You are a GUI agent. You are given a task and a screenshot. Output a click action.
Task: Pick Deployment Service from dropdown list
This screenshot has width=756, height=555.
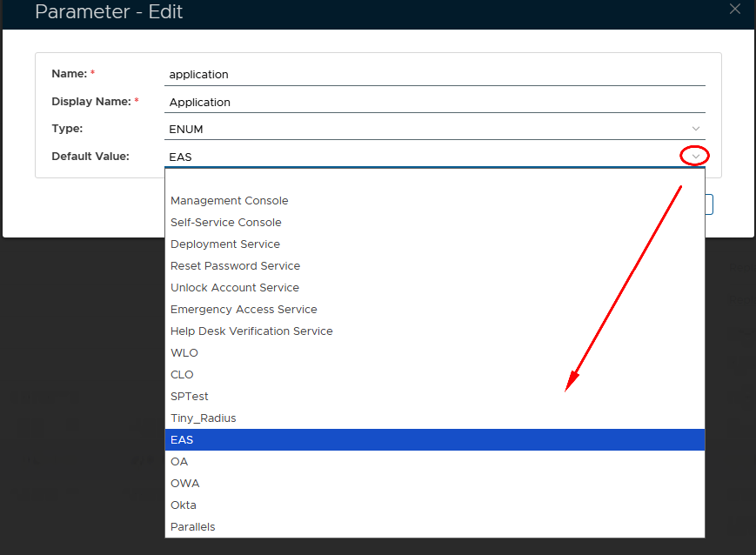tap(225, 244)
